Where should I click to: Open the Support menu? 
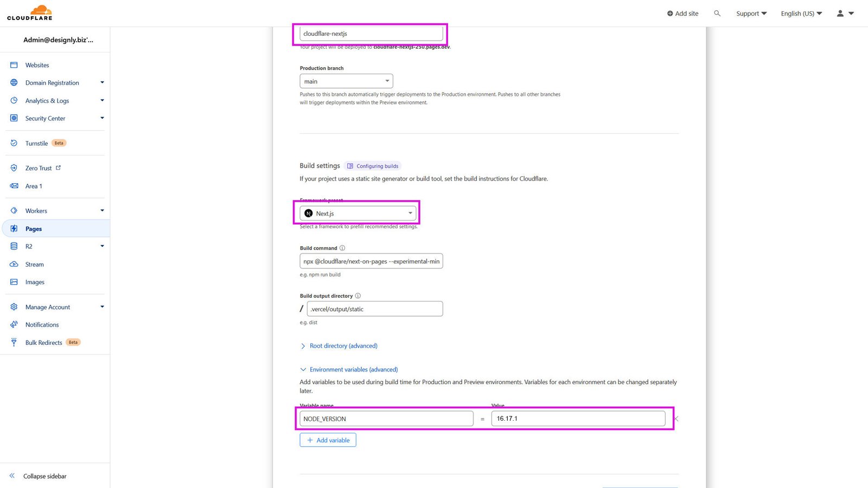point(751,14)
